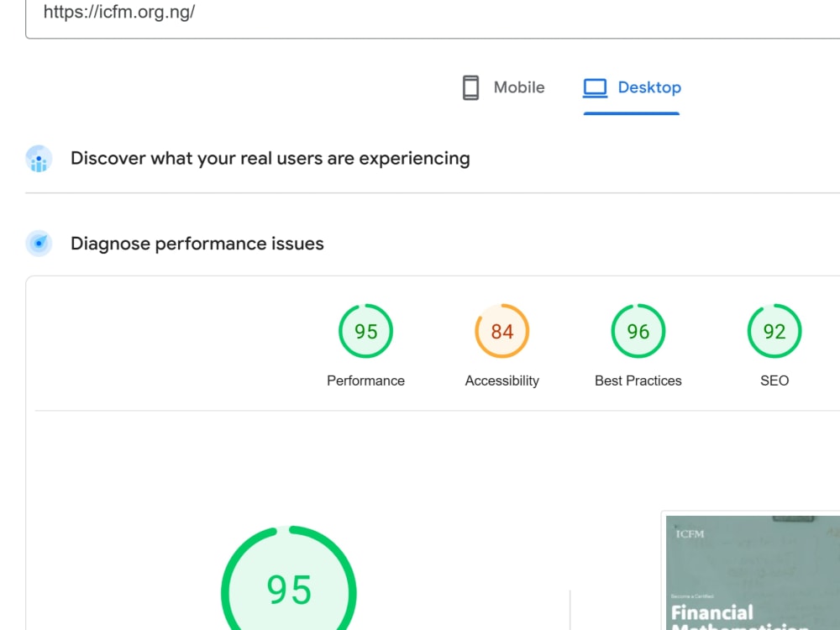Click 'Discover what your real users are experiencing' heading
The width and height of the screenshot is (840, 630).
click(270, 159)
